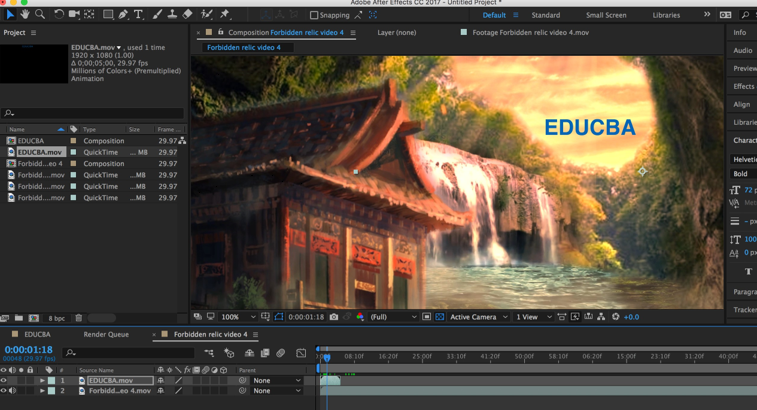Screen dimensions: 757x410
Task: Click the new folder icon in Project panel
Action: pyautogui.click(x=19, y=318)
